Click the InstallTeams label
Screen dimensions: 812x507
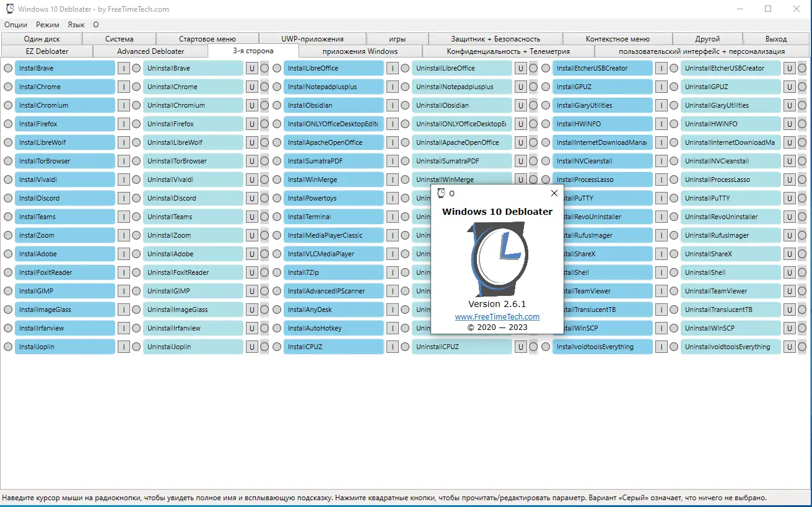point(65,217)
